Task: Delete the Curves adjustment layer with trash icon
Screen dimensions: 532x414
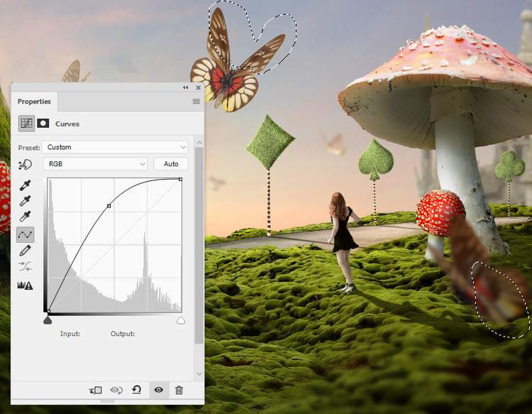Action: click(179, 390)
